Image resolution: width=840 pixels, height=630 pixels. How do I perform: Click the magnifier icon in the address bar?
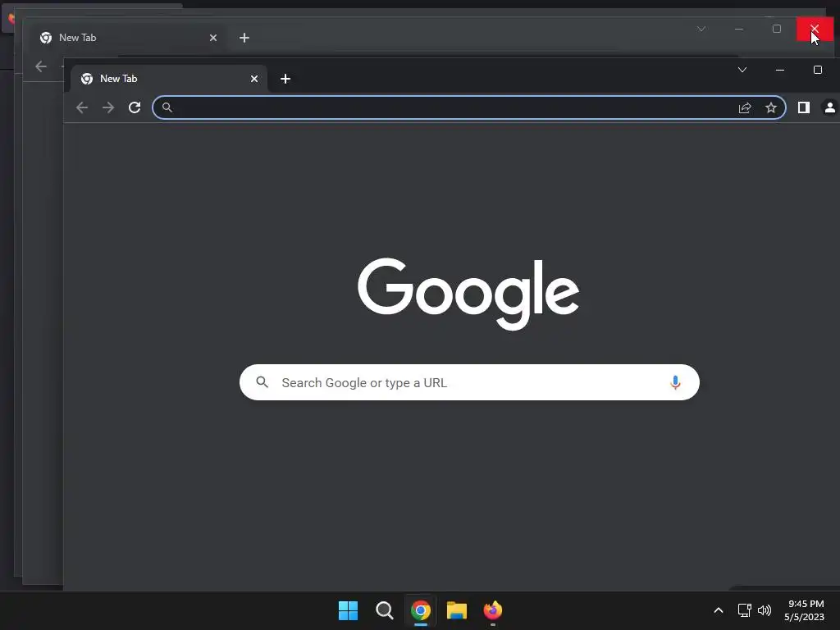(x=167, y=107)
